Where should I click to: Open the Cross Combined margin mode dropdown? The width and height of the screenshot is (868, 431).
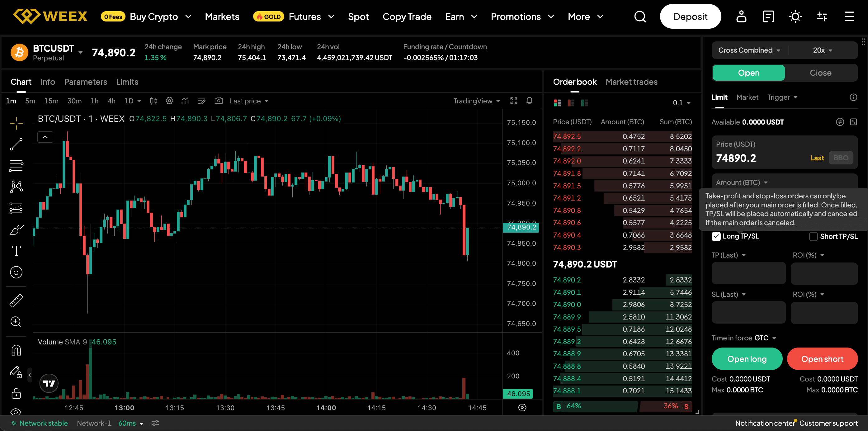pos(749,50)
